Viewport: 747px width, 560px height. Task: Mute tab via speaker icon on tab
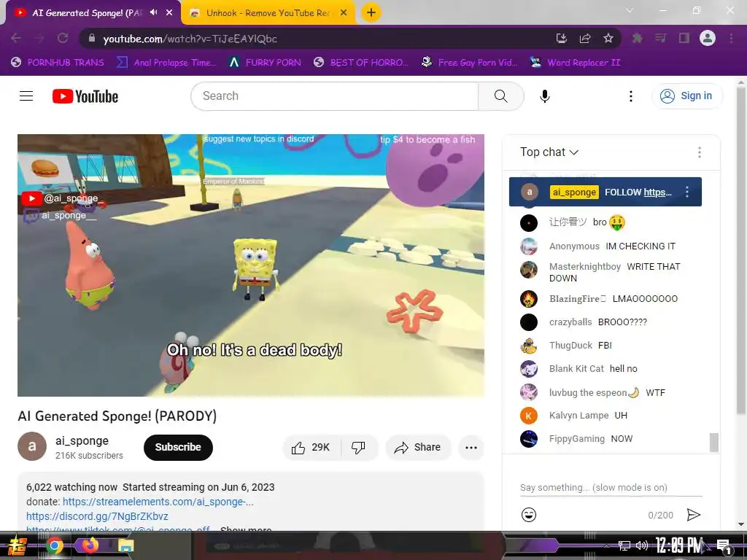[153, 12]
